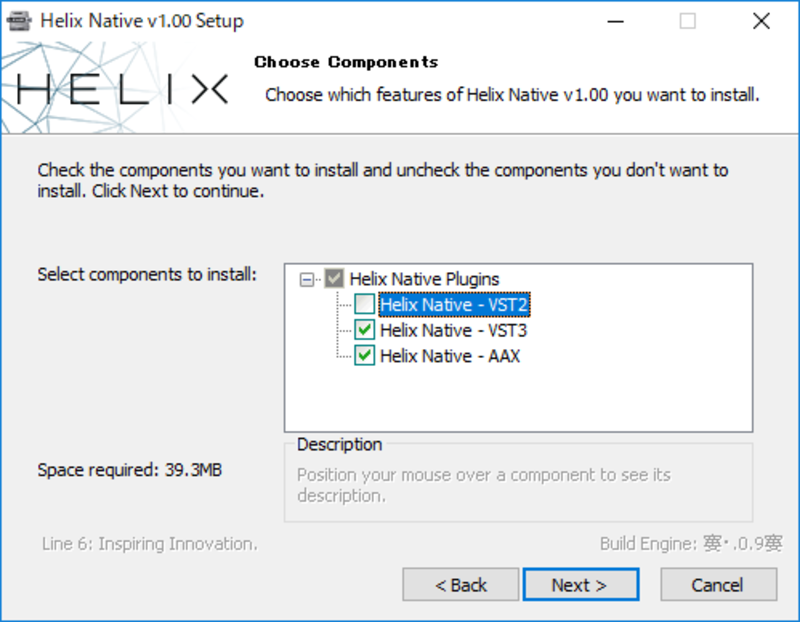The width and height of the screenshot is (800, 622).
Task: Select the Helix Native - VST3 label
Action: click(x=454, y=330)
